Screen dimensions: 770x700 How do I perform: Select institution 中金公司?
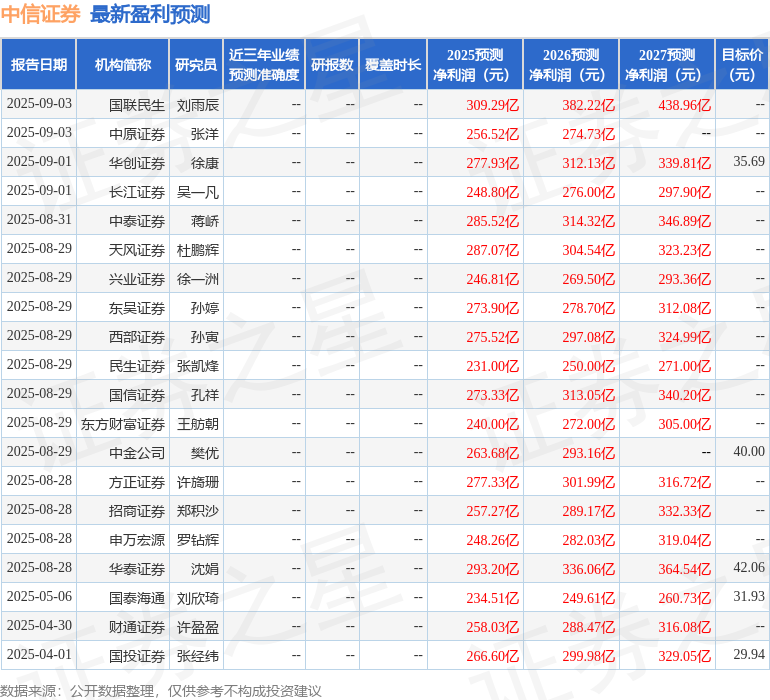tap(137, 453)
